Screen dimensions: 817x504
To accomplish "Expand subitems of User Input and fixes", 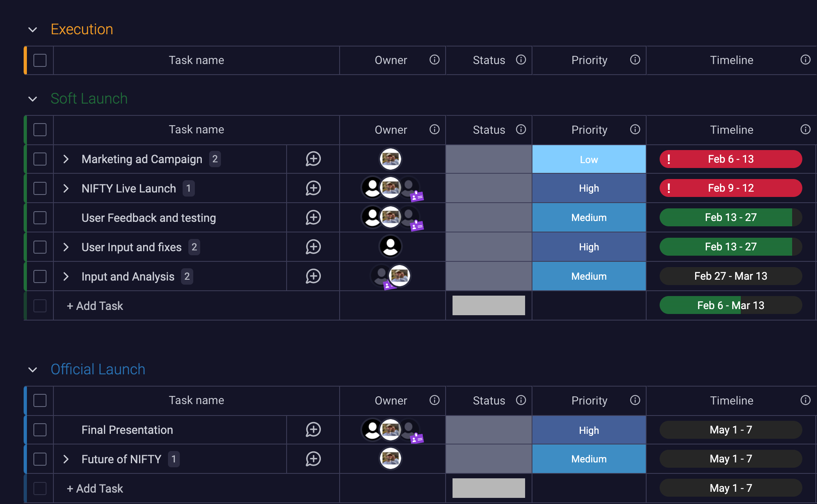I will pos(66,247).
